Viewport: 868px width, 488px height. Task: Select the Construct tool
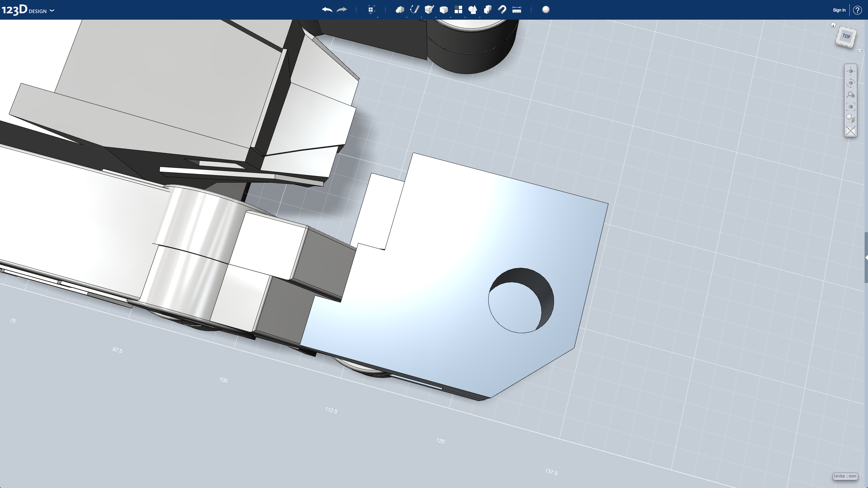click(x=429, y=10)
